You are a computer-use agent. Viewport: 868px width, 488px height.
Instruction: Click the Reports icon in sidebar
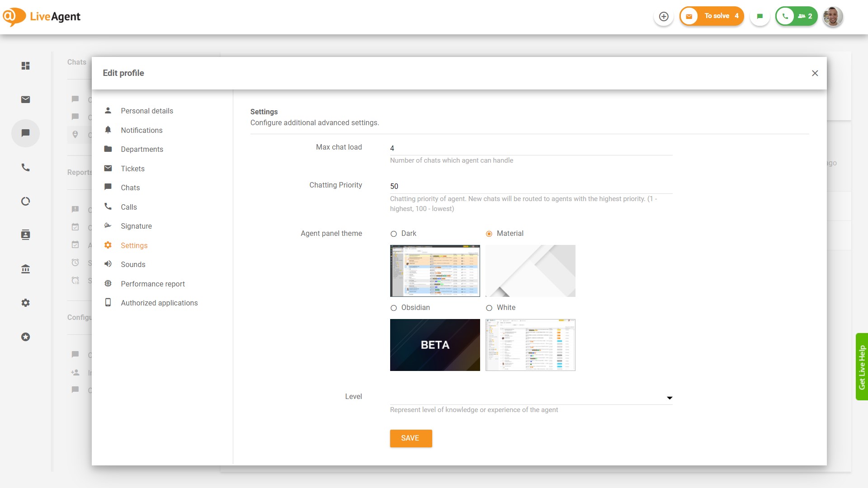coord(25,201)
